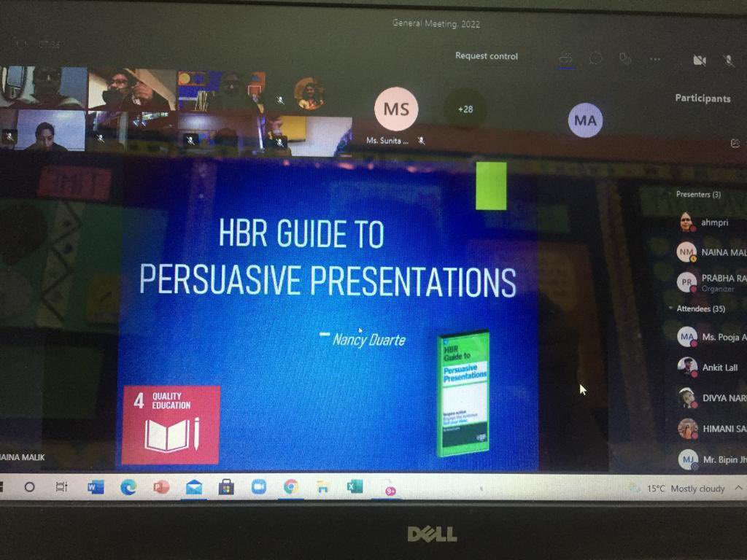Screen dimensions: 747x560
Task: Open Microsoft Word from the taskbar
Action: pyautogui.click(x=96, y=487)
